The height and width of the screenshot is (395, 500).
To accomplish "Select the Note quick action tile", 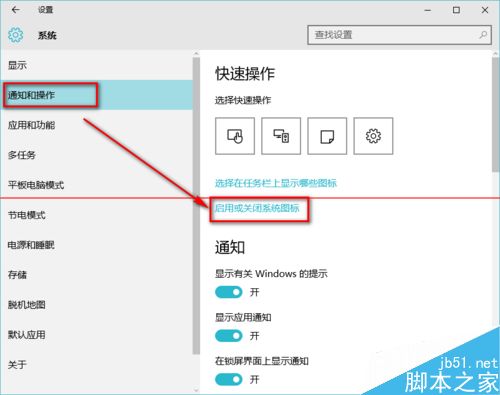I will pyautogui.click(x=327, y=136).
